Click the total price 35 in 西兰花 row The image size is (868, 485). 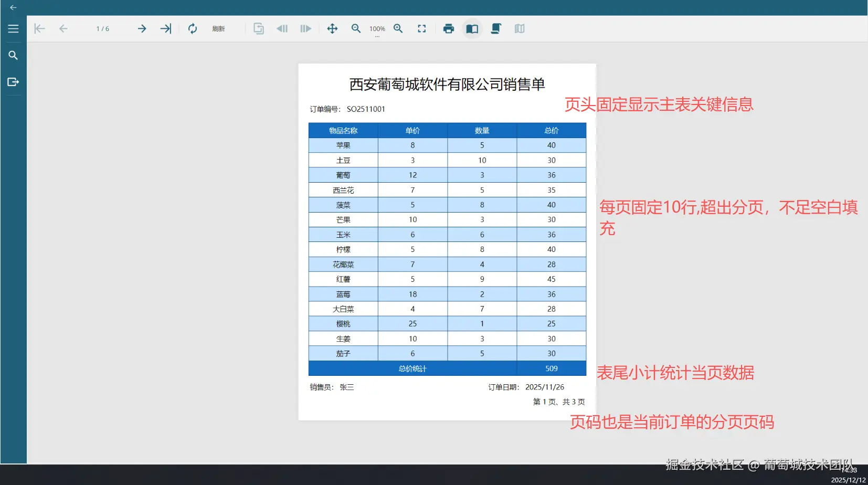point(552,190)
